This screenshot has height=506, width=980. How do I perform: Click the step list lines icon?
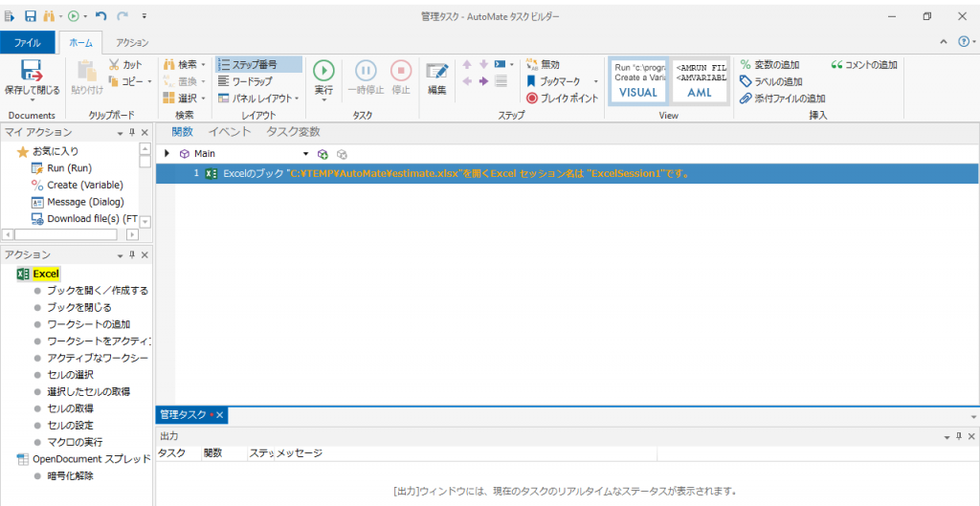[501, 80]
